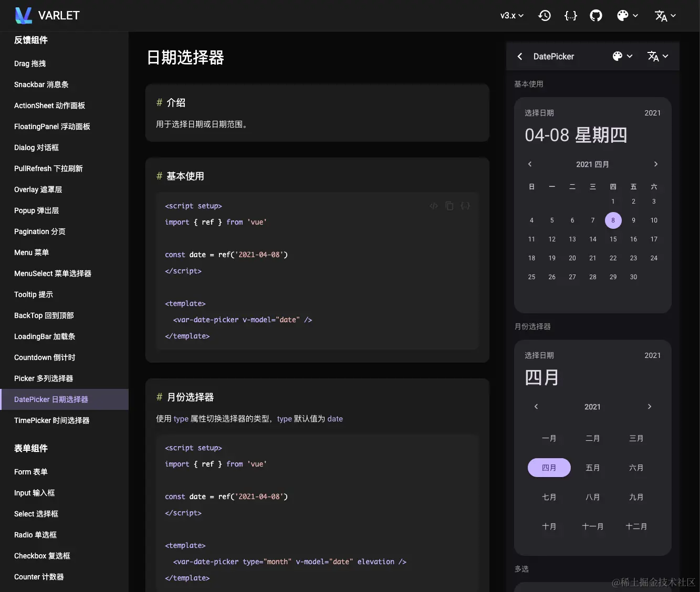The height and width of the screenshot is (592, 700).
Task: Open MenuSelect 菜单选择器 sidebar item
Action: click(x=64, y=273)
